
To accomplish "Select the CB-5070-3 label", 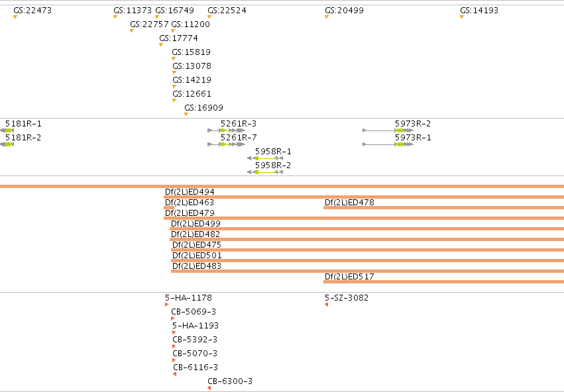I will coord(195,354).
